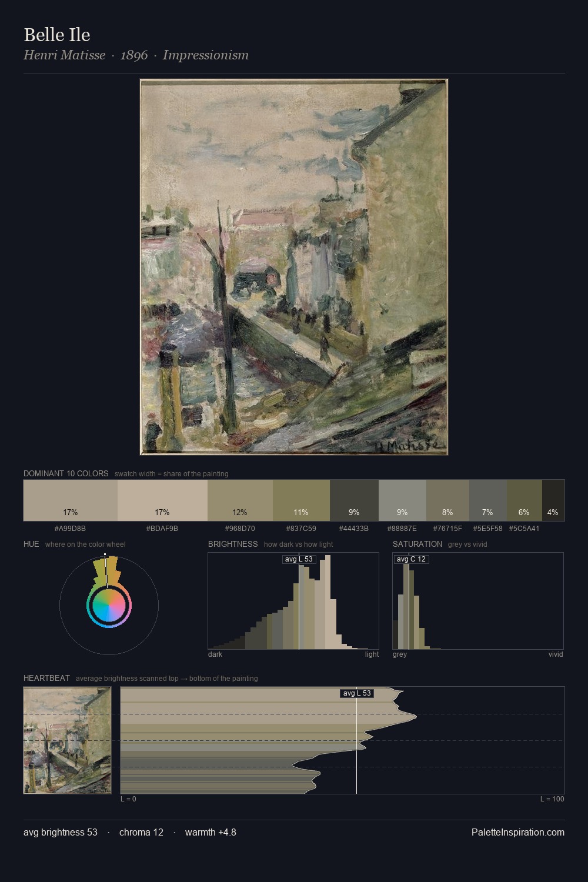Click the #5C5A41 swatch at 6%
The width and height of the screenshot is (588, 882).
524,500
